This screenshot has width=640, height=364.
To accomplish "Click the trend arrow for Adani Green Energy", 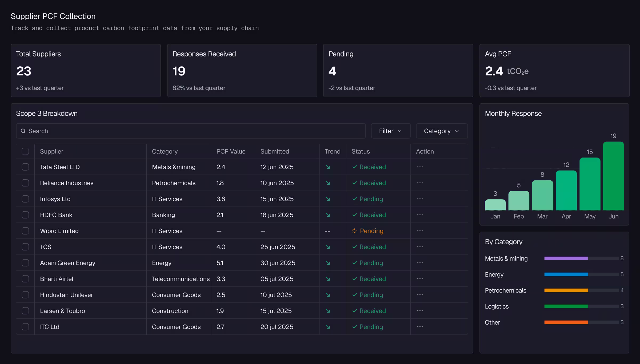I will 328,263.
